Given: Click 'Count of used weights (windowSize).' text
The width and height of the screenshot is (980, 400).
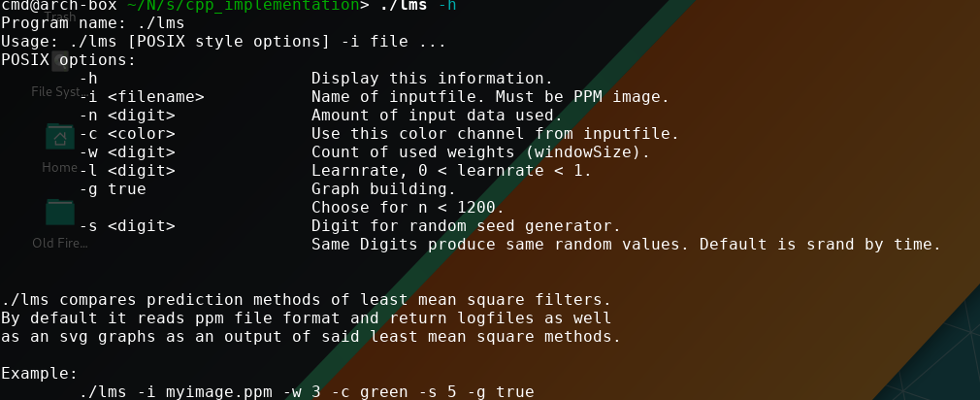Looking at the screenshot, I should coord(480,152).
